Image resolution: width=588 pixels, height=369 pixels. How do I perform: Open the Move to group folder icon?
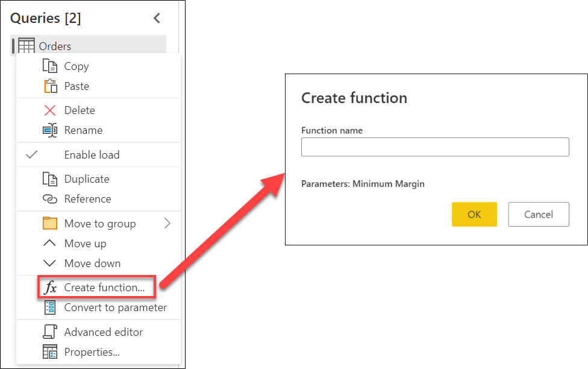50,223
